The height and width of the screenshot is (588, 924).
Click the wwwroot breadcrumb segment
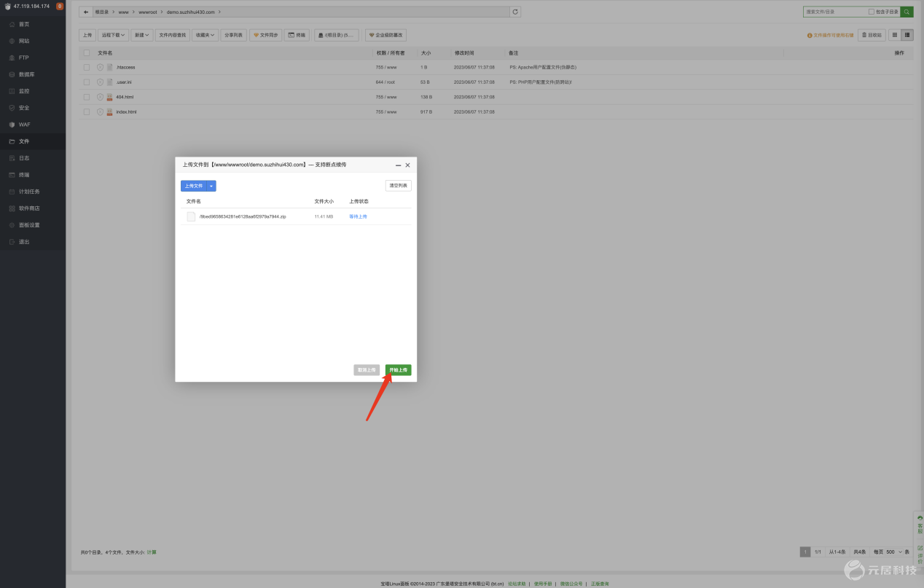(148, 12)
